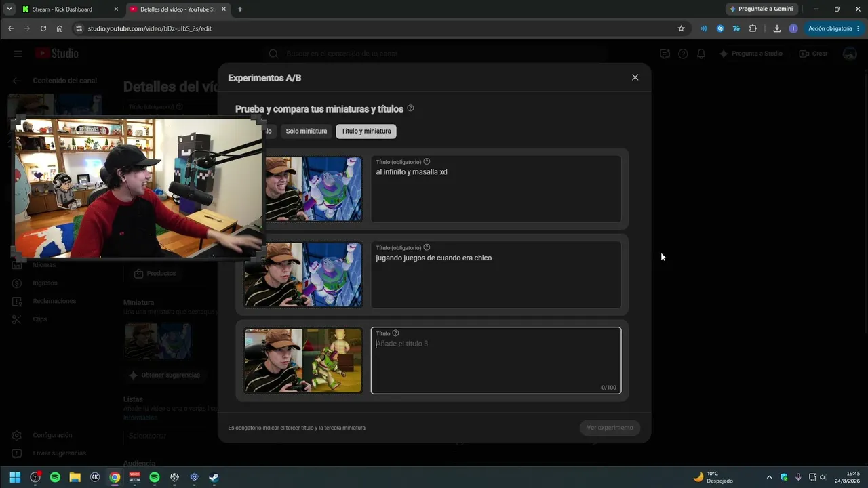The height and width of the screenshot is (488, 868).
Task: Edit the title 'al infinito y masalla xd'
Action: click(x=496, y=189)
